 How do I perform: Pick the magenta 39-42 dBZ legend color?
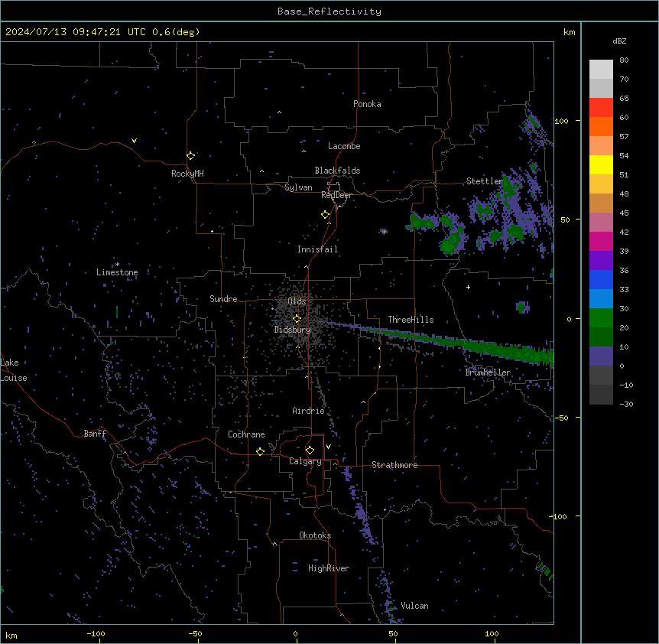(x=601, y=241)
